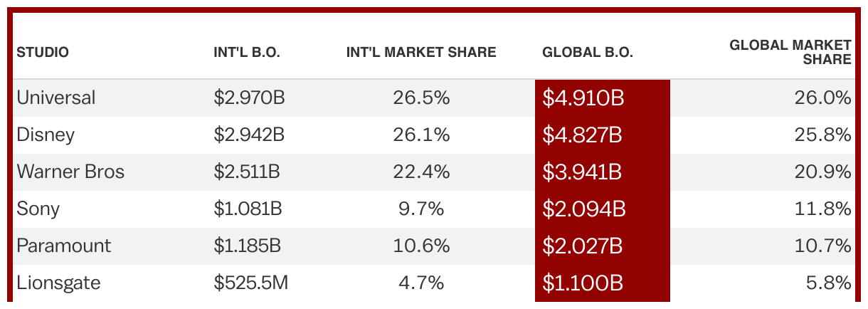Click the 26.5% international market share value
The width and height of the screenshot is (868, 309).
[x=421, y=98]
